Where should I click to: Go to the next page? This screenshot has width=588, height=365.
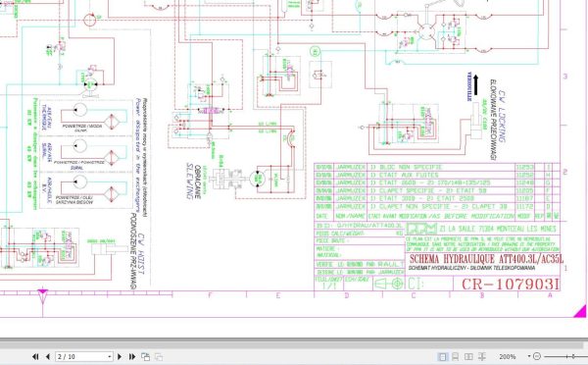[x=120, y=356]
